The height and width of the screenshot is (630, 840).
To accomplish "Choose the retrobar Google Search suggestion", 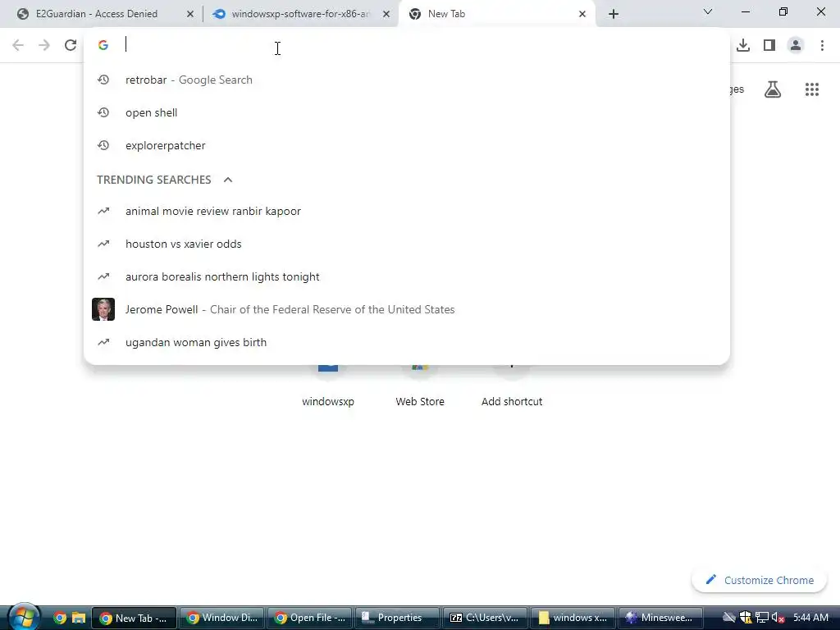I will tap(407, 80).
